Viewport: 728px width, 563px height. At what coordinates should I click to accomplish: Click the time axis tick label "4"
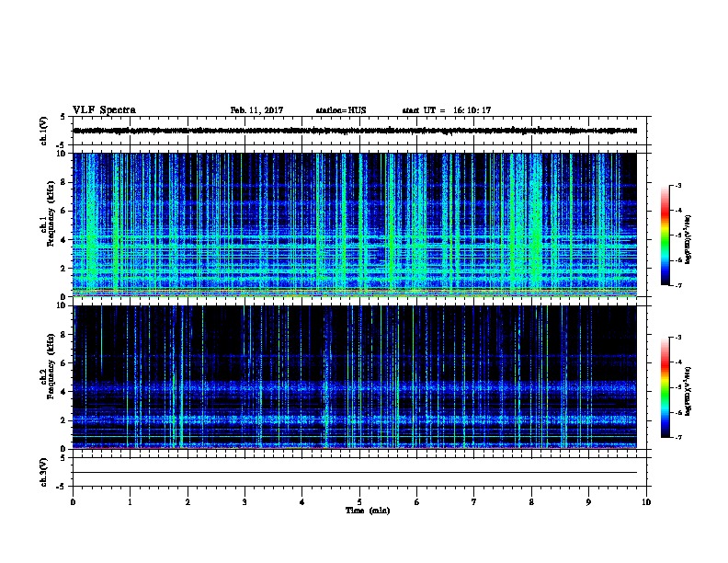(x=302, y=502)
